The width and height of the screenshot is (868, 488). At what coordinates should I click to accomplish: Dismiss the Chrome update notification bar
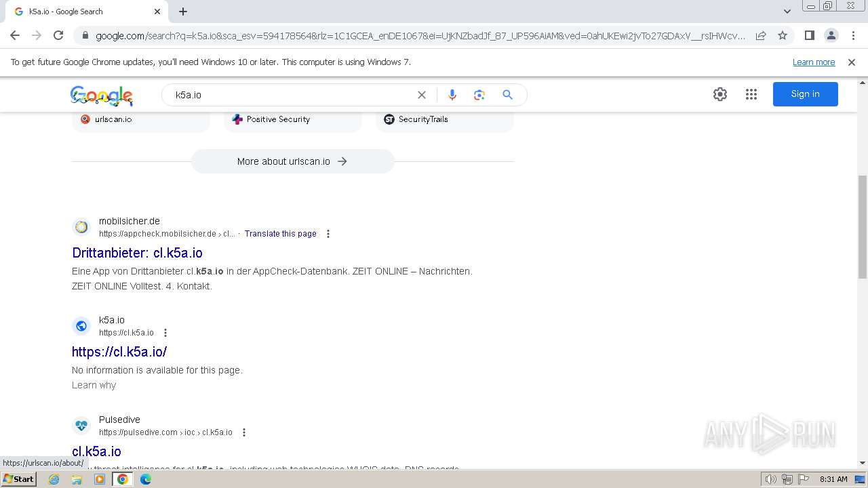tap(852, 62)
